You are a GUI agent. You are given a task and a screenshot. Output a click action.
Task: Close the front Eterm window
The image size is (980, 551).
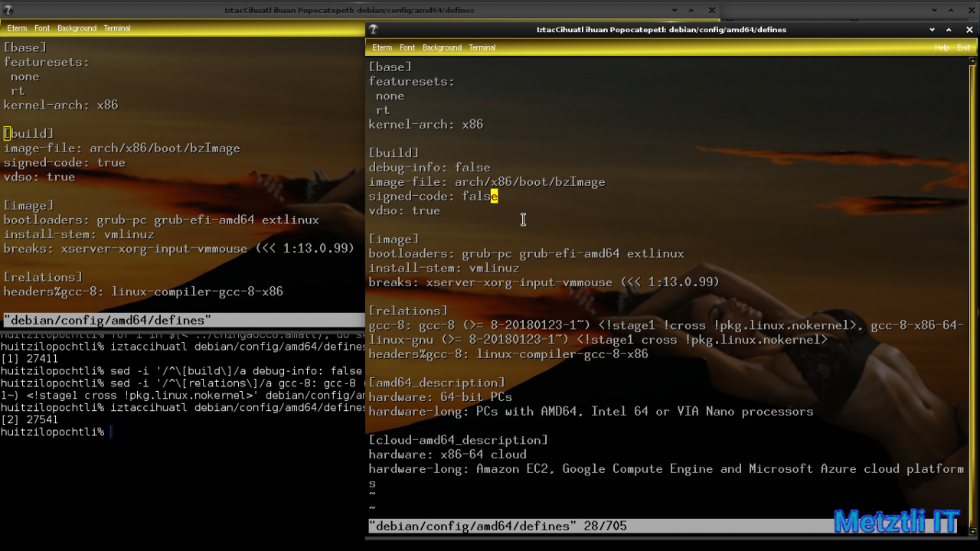click(969, 30)
